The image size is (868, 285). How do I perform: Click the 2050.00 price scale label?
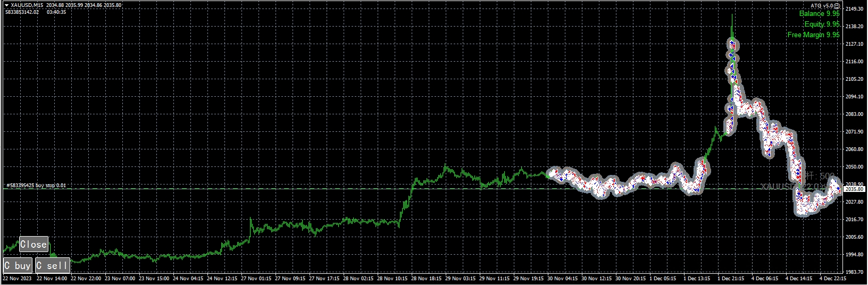tap(854, 167)
